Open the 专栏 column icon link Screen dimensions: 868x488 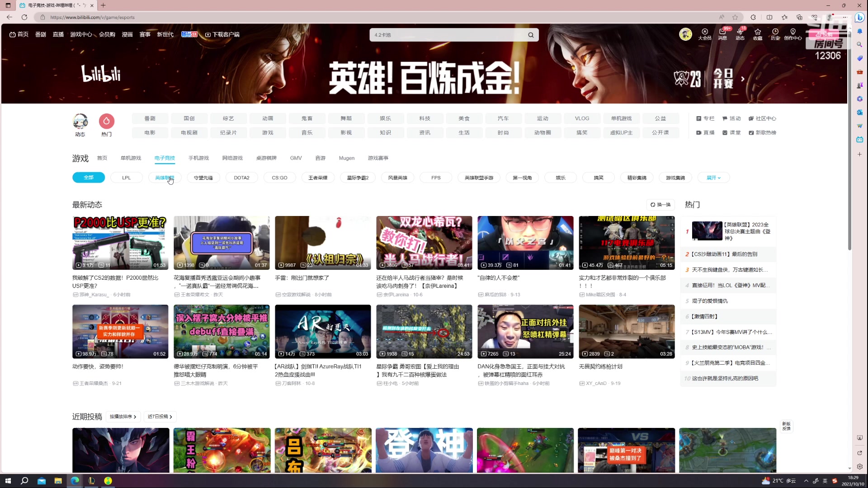tap(705, 118)
